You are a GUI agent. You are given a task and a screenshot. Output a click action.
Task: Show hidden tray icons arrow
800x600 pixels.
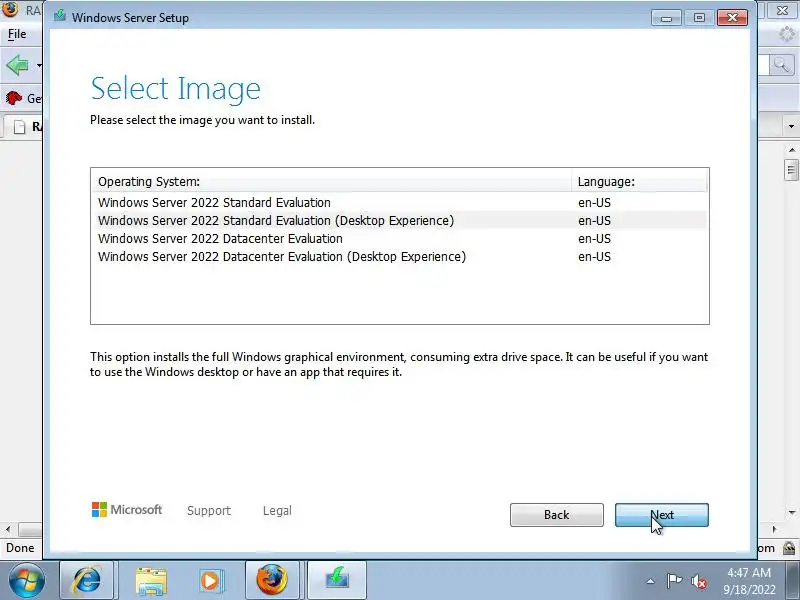pyautogui.click(x=651, y=581)
